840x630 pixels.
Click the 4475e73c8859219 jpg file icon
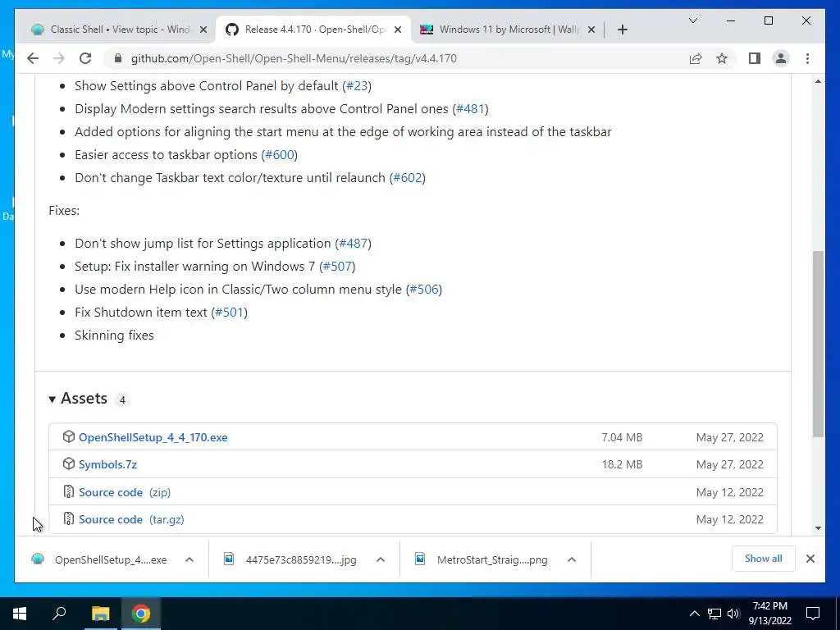click(229, 559)
